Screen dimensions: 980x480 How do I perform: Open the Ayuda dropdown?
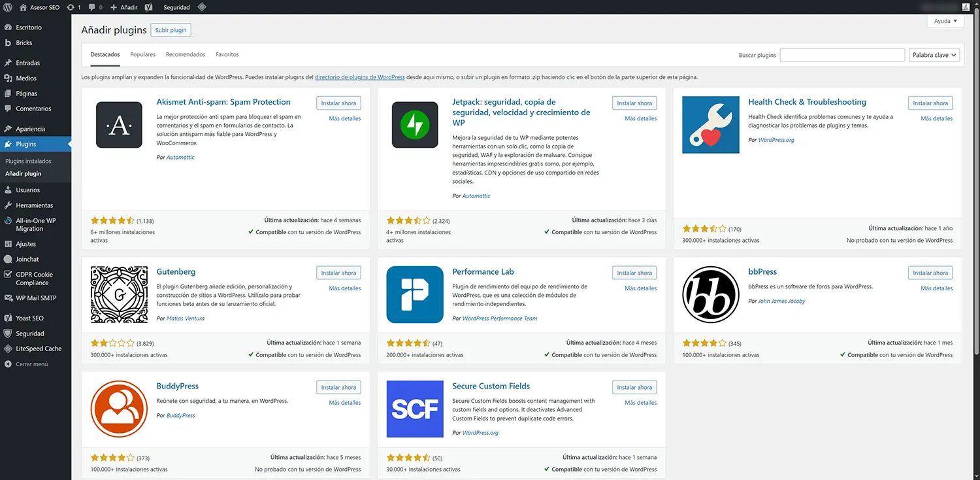945,20
